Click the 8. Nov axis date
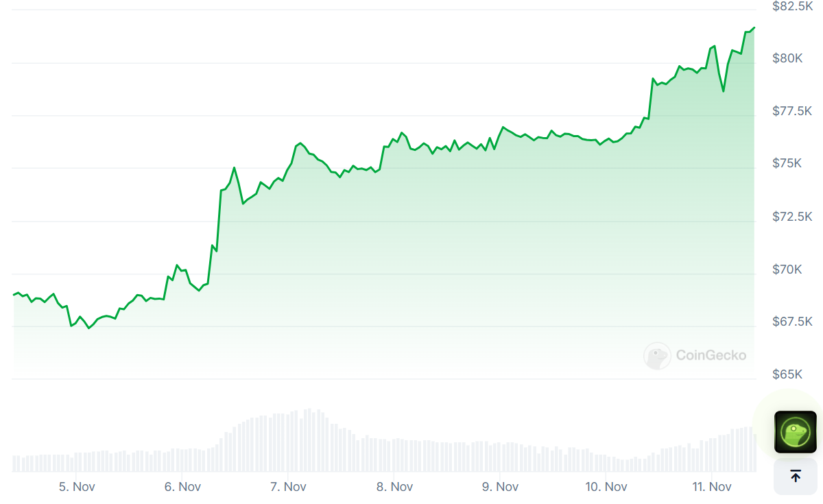Viewport: 823px width, 504px height. [394, 487]
